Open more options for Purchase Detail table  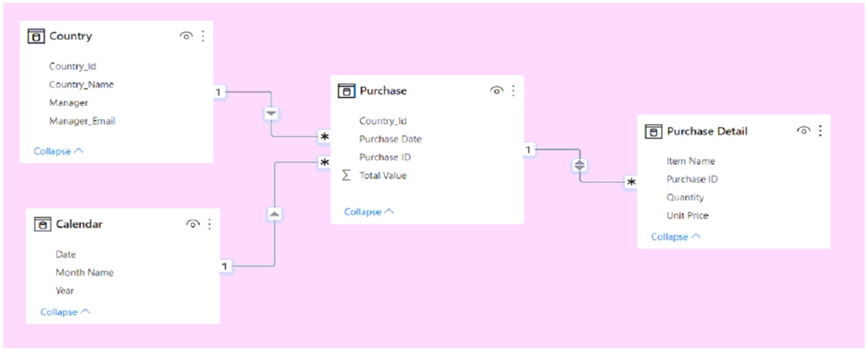pos(820,130)
